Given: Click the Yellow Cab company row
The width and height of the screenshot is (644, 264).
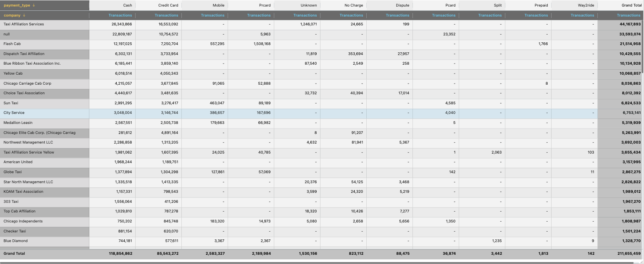Looking at the screenshot, I should click(13, 74).
